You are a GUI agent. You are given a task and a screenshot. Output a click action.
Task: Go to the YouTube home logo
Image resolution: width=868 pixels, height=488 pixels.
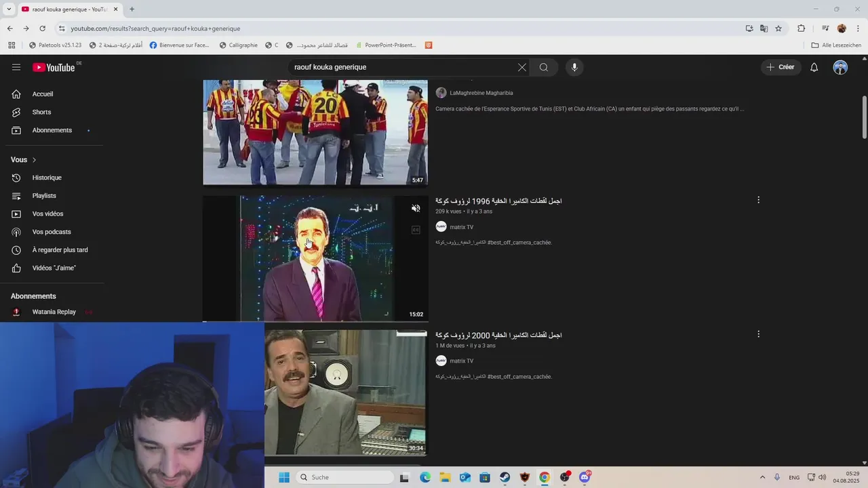[x=54, y=67]
